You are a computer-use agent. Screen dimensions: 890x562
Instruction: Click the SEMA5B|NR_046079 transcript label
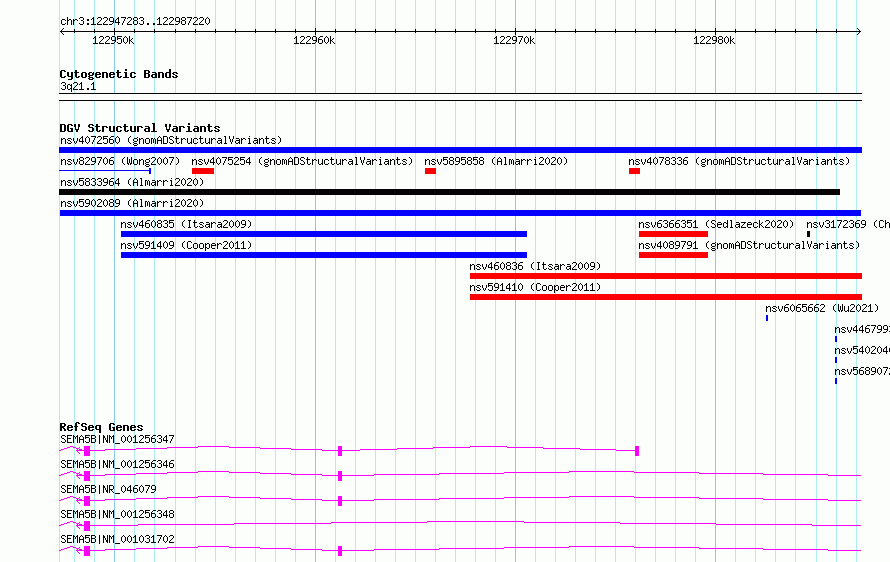click(x=108, y=489)
